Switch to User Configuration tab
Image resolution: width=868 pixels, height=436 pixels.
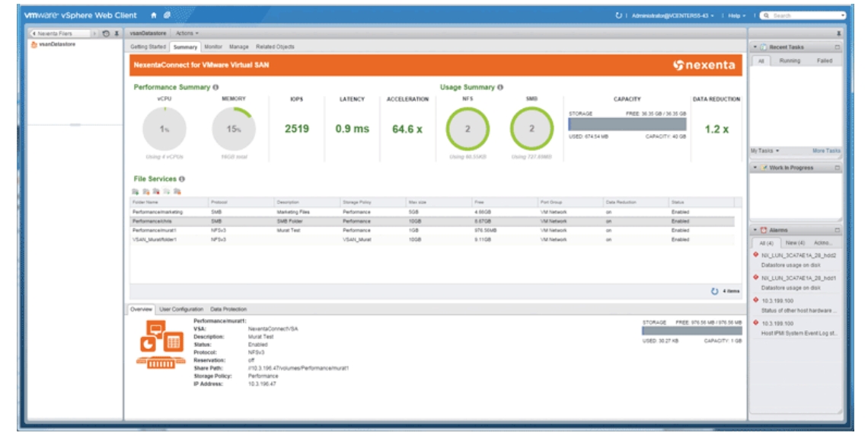click(x=181, y=309)
